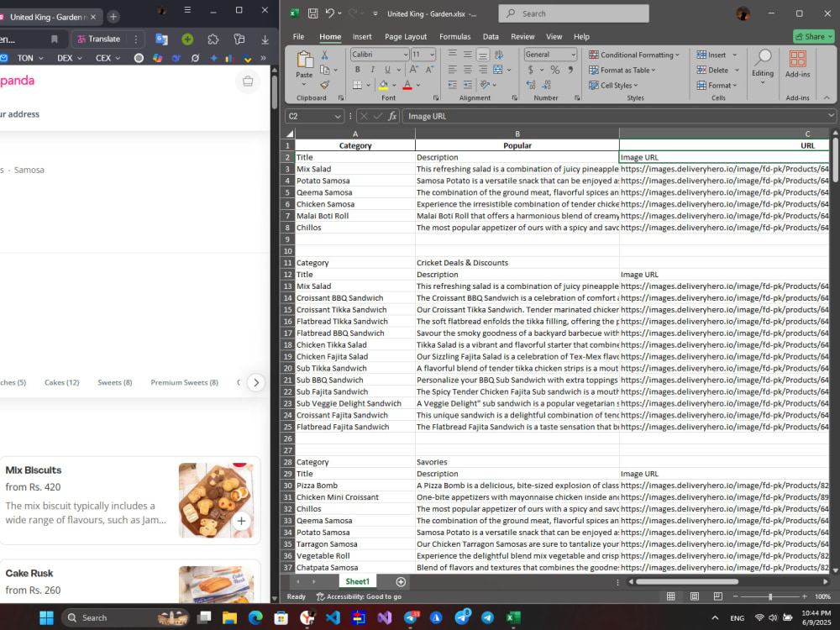This screenshot has width=840, height=630.
Task: Click Percent Style icon
Action: tap(555, 70)
